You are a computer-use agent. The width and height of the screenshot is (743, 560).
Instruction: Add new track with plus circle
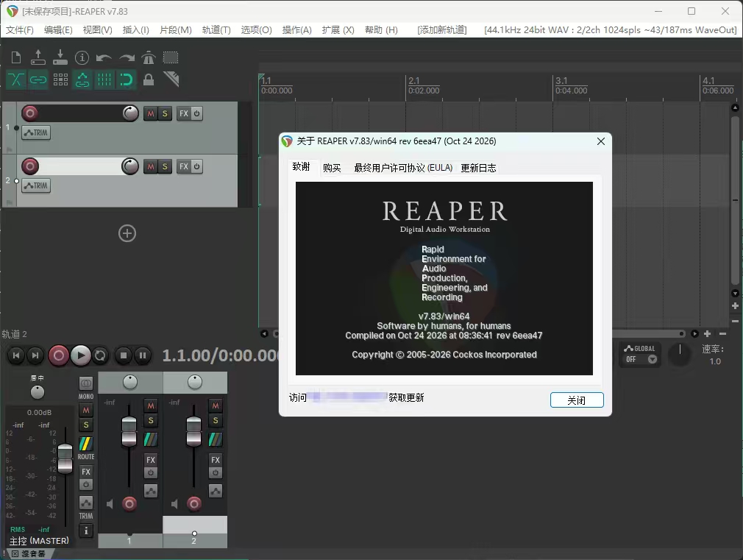[127, 233]
